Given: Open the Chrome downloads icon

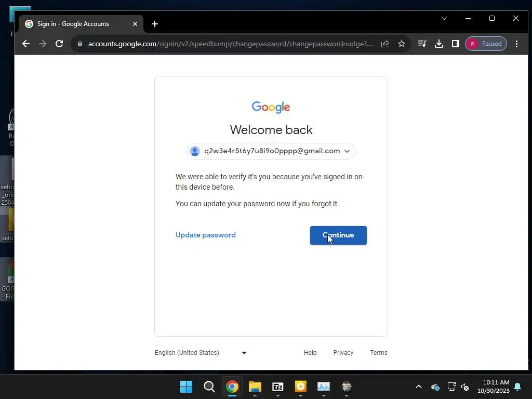Looking at the screenshot, I should coord(439,44).
